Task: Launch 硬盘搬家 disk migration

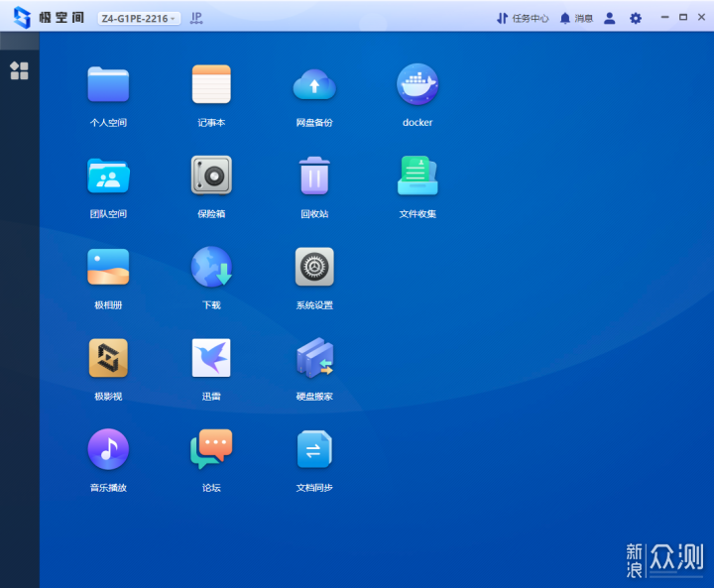Action: (314, 358)
